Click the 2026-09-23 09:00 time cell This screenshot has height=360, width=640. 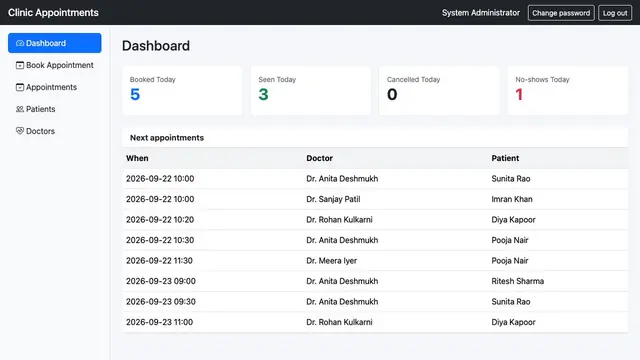(161, 281)
